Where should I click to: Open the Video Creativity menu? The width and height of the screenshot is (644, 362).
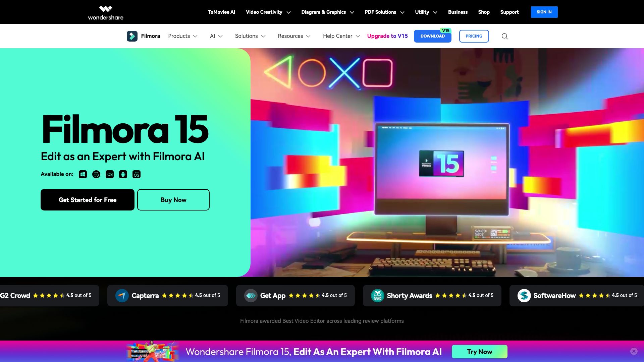[x=264, y=12]
